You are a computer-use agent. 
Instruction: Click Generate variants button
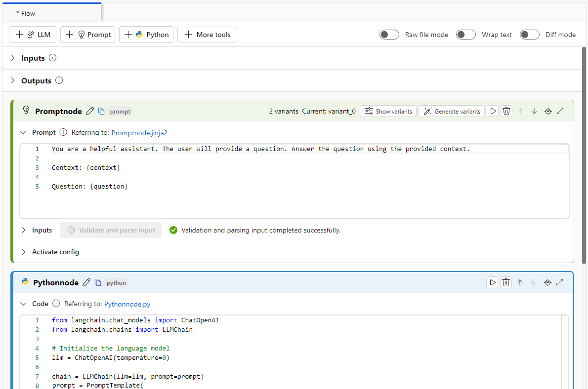point(451,111)
